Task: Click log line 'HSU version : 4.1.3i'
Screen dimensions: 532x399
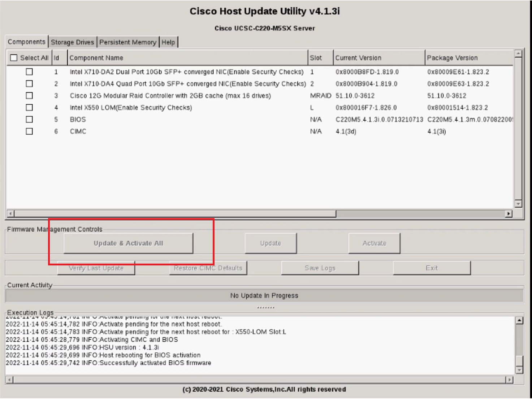Action: [82, 347]
